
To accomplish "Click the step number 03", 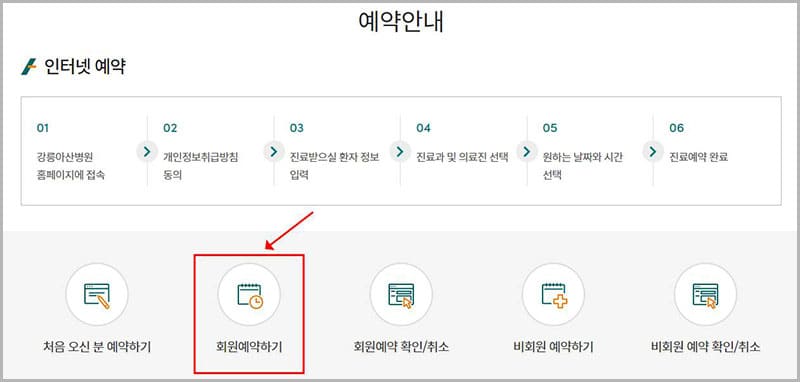I will point(296,128).
